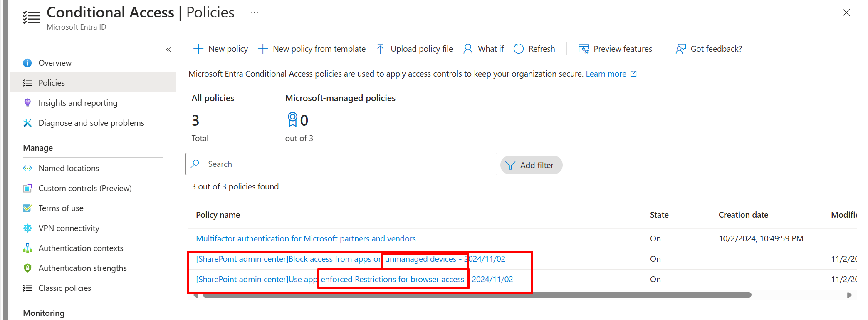
Task: Click the Authentication contexts icon
Action: click(27, 248)
